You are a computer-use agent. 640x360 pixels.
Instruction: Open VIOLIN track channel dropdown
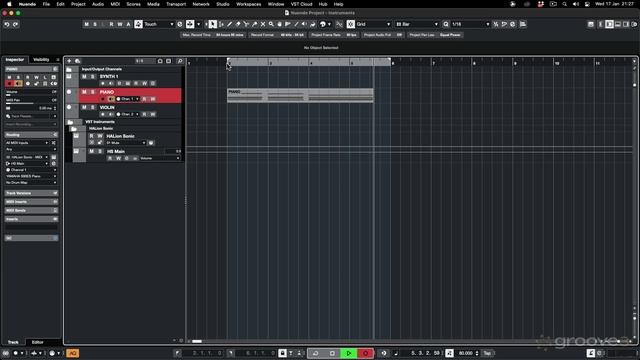pyautogui.click(x=129, y=114)
